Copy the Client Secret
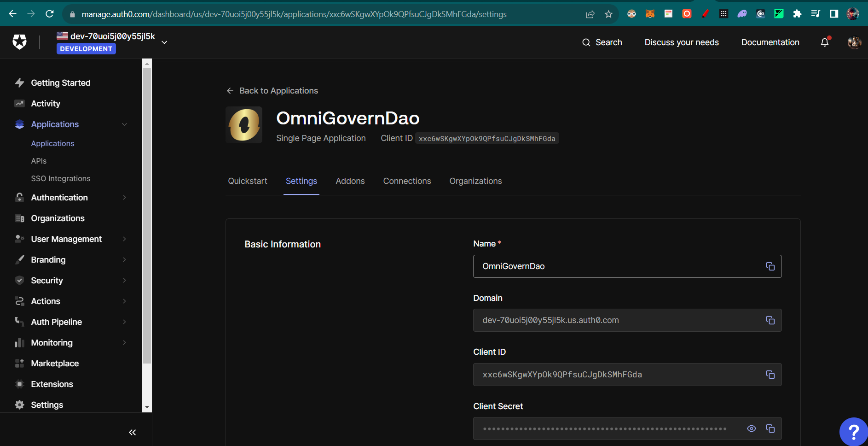Viewport: 868px width, 446px height. point(770,428)
